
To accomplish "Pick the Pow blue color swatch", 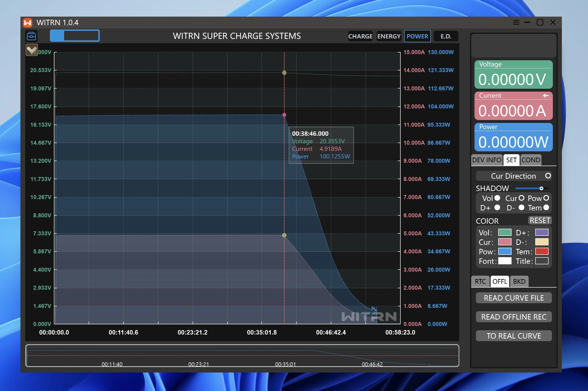I will click(x=505, y=251).
